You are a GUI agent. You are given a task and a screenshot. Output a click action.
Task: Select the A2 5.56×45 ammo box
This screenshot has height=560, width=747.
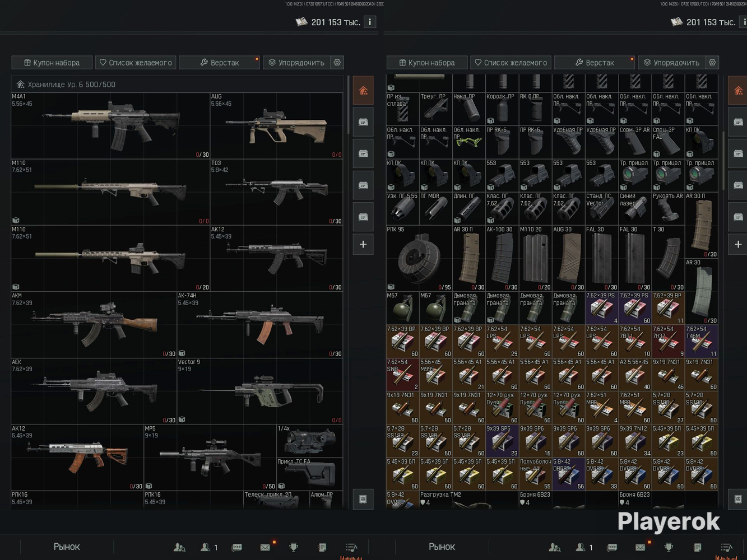tap(635, 375)
